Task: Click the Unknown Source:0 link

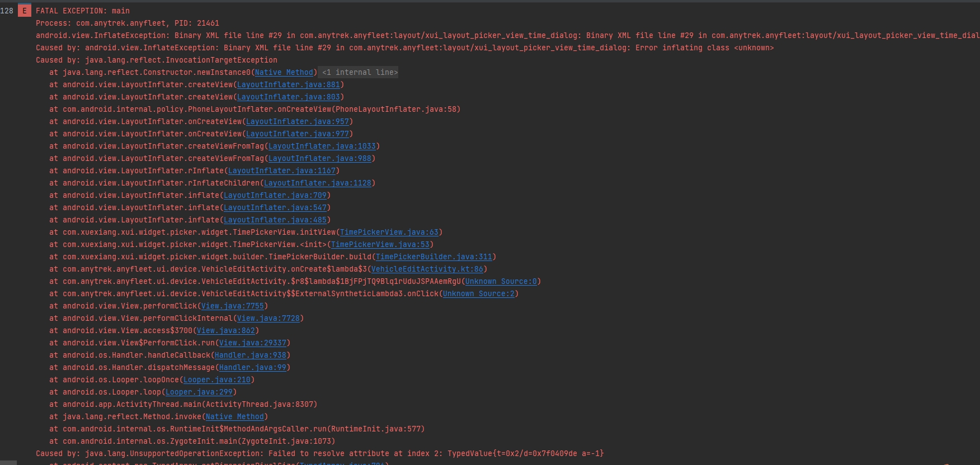Action: coord(501,281)
